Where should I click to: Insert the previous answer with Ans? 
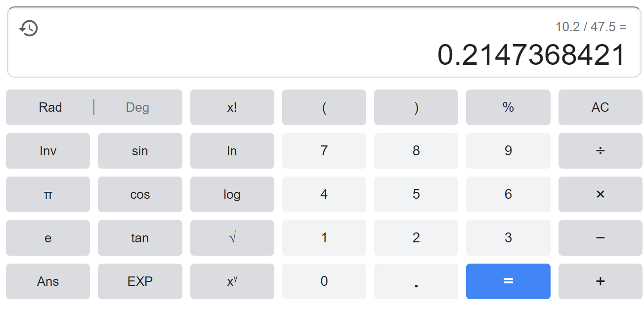coord(48,281)
